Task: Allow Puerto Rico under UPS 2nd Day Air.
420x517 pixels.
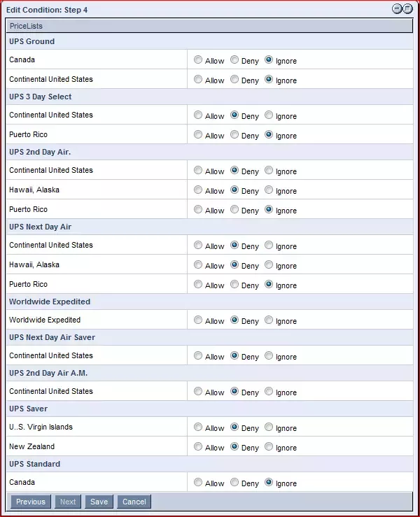Action: point(198,209)
